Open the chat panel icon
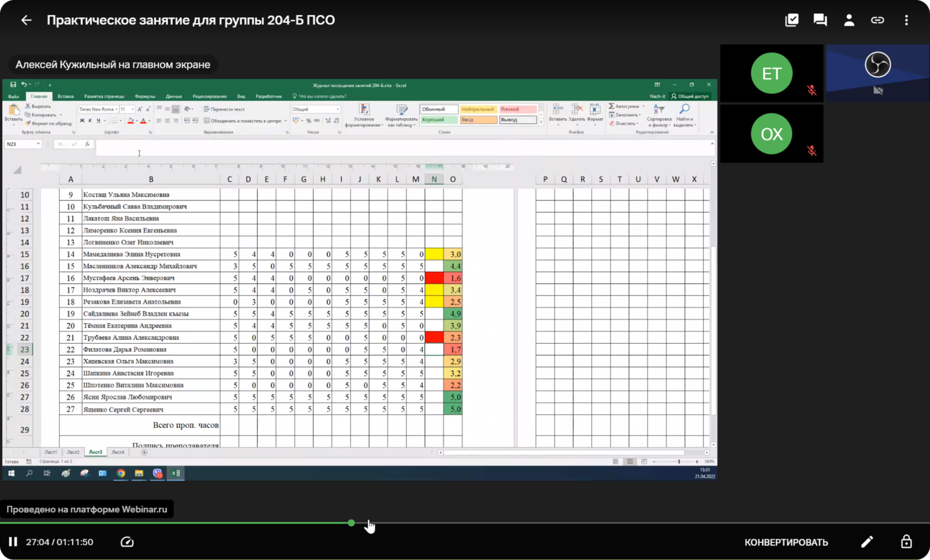 coord(820,20)
